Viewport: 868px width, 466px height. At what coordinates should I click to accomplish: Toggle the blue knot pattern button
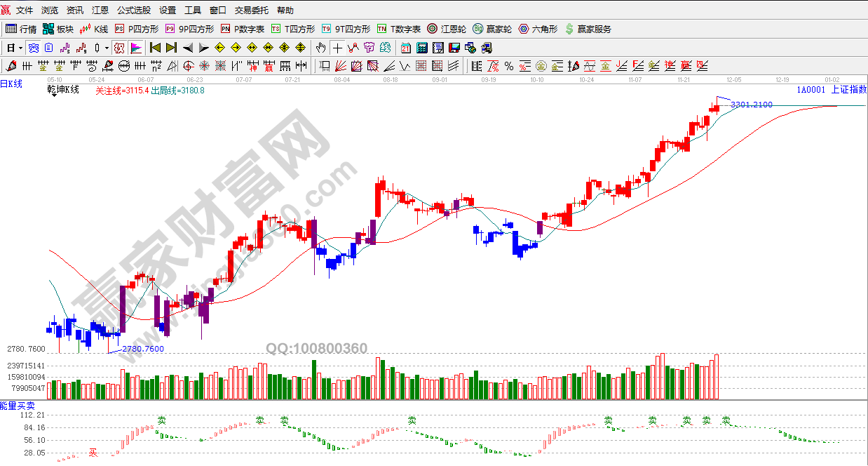click(x=33, y=48)
